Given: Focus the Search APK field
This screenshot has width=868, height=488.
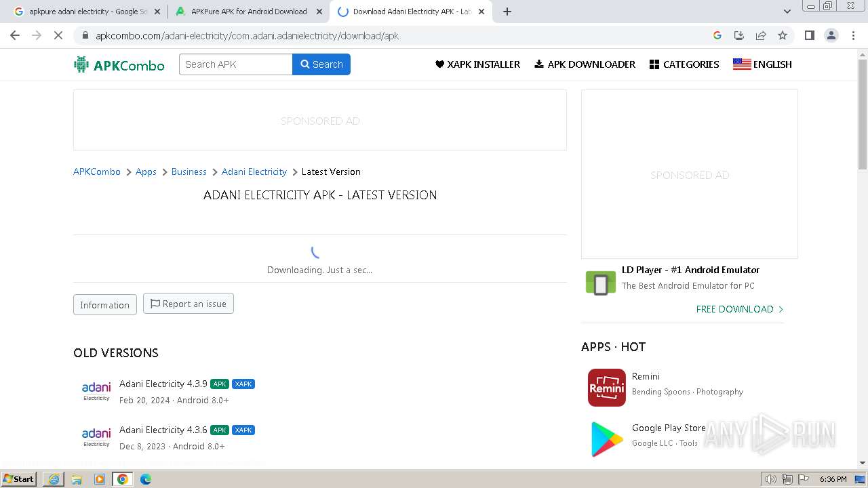Looking at the screenshot, I should point(236,64).
